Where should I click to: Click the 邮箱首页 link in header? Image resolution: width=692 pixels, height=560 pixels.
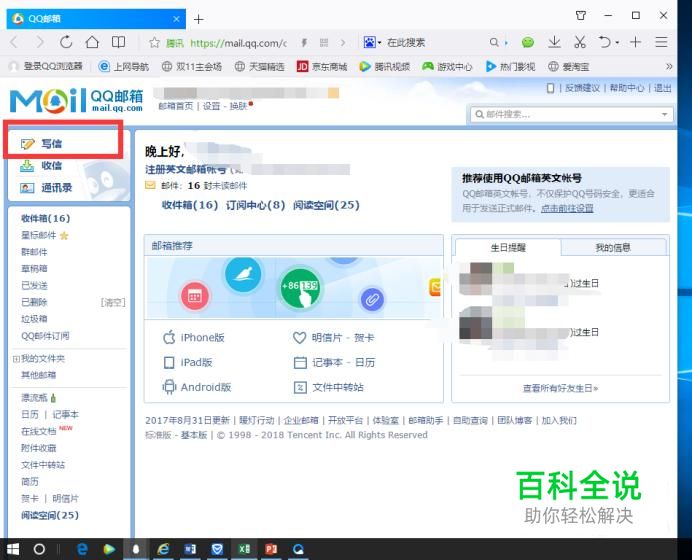(x=176, y=106)
